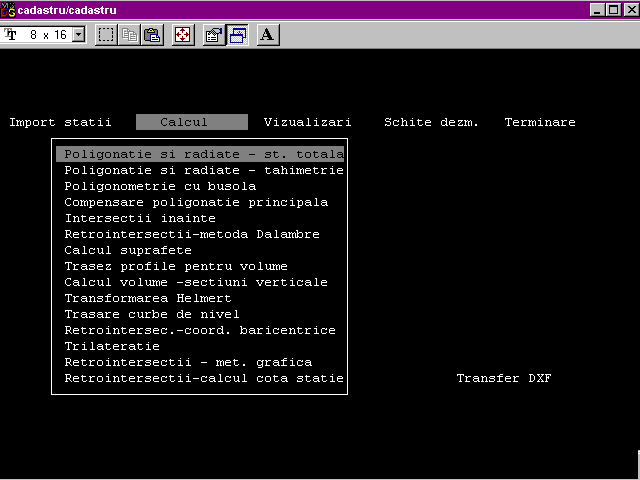This screenshot has width=640, height=480.
Task: Open the Schite dezm. menu
Action: point(431,122)
